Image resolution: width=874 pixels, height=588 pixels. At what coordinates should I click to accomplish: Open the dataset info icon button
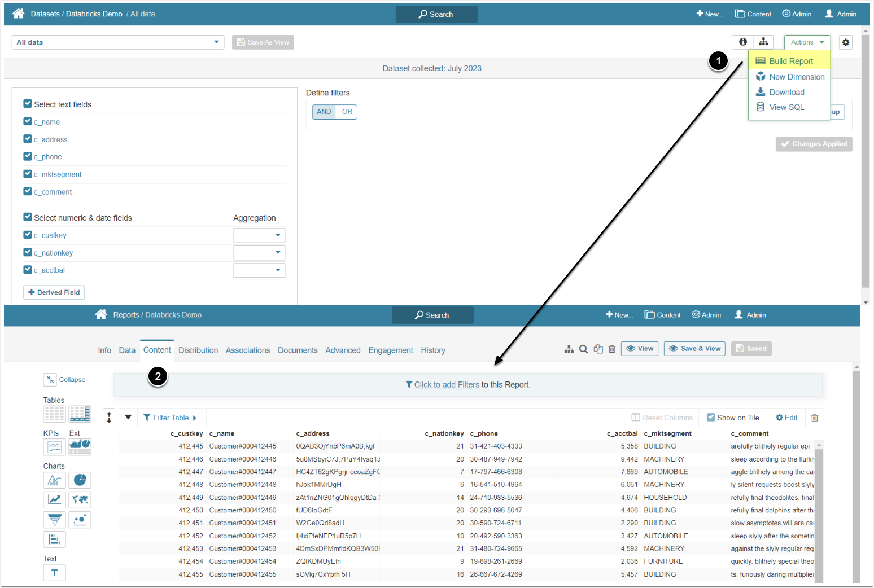pos(743,42)
